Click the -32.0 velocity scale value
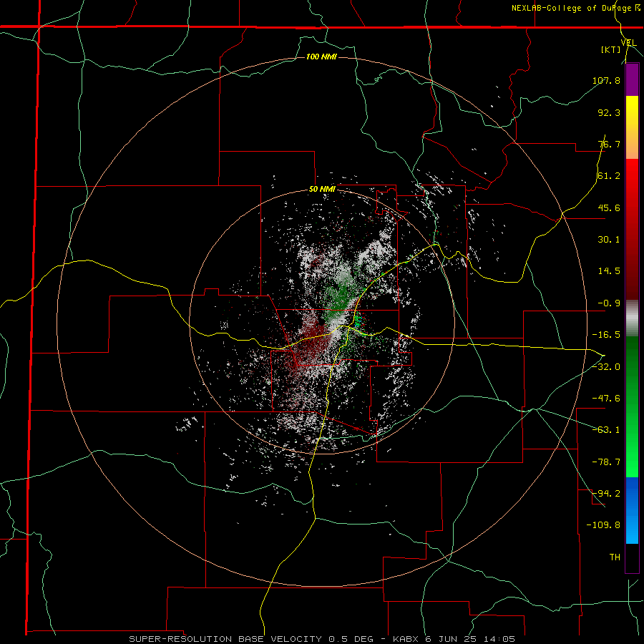Image resolution: width=644 pixels, height=644 pixels. (606, 367)
